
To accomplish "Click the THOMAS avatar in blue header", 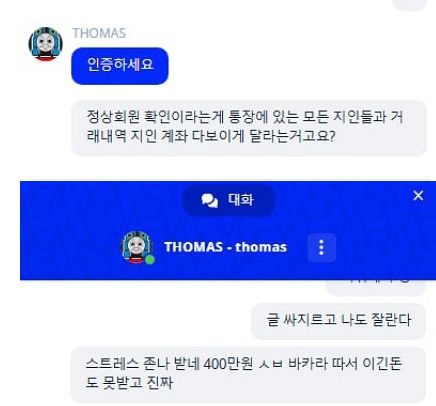I will click(136, 247).
